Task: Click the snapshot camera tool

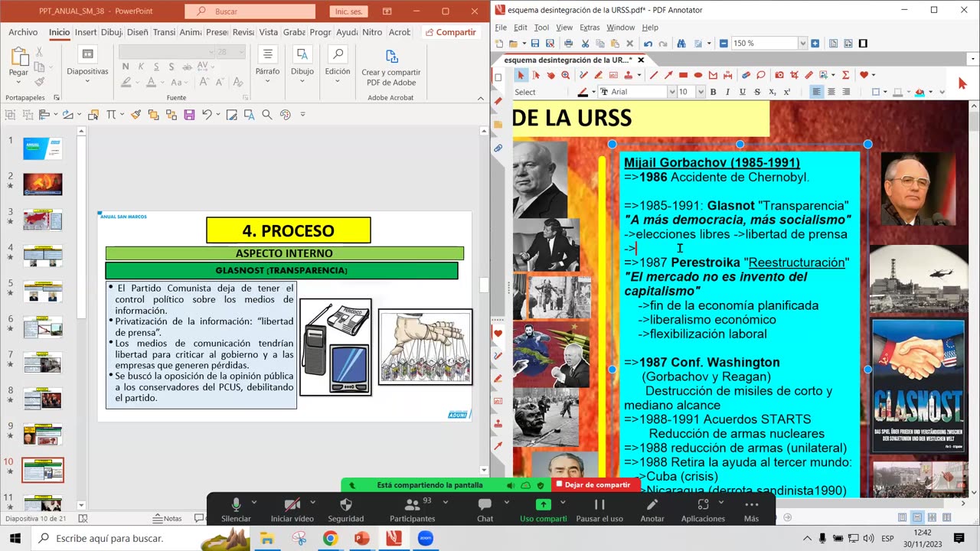Action: (x=779, y=75)
